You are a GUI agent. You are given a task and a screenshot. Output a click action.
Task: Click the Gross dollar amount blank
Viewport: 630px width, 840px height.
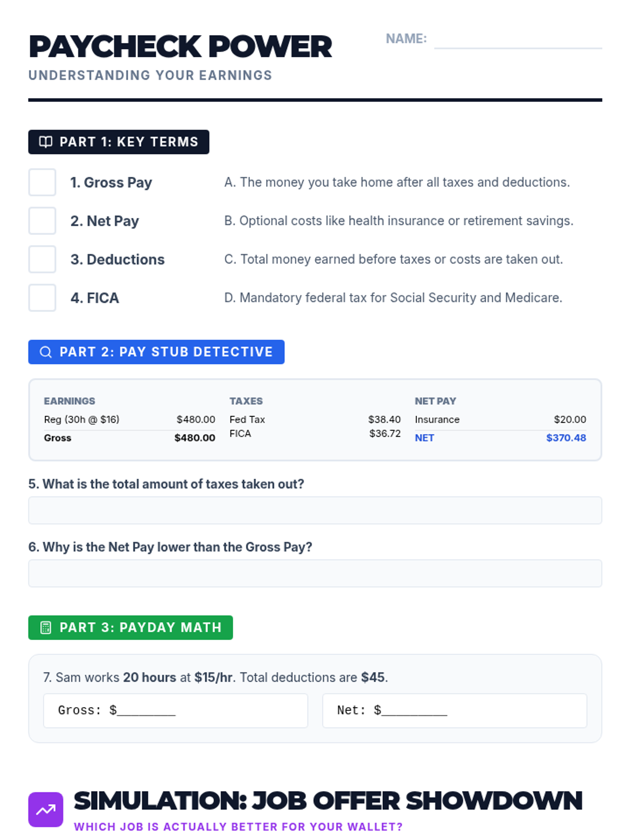click(146, 710)
